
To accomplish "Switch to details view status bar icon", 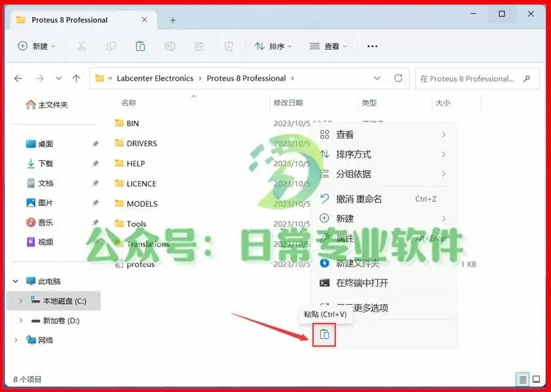I will tap(523, 380).
